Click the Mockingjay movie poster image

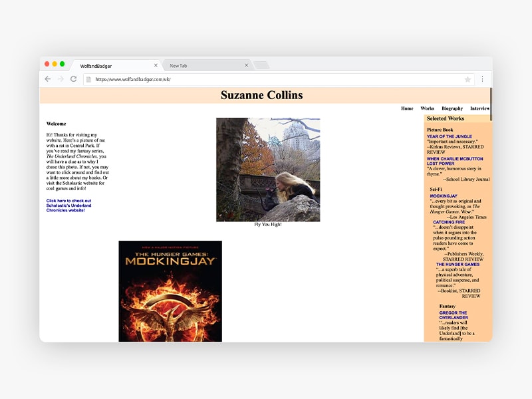[170, 291]
